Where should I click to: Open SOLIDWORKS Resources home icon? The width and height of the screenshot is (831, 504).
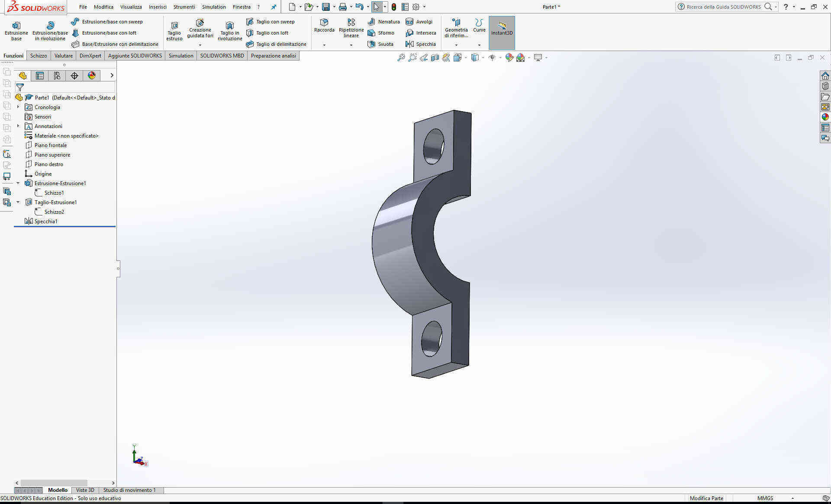coord(825,76)
